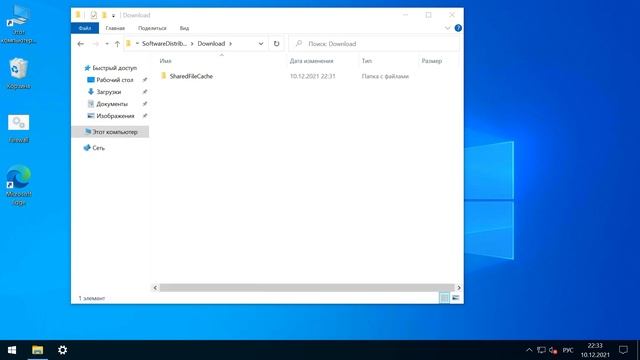This screenshot has width=640, height=360.
Task: Select Документы in the sidebar
Action: point(112,104)
